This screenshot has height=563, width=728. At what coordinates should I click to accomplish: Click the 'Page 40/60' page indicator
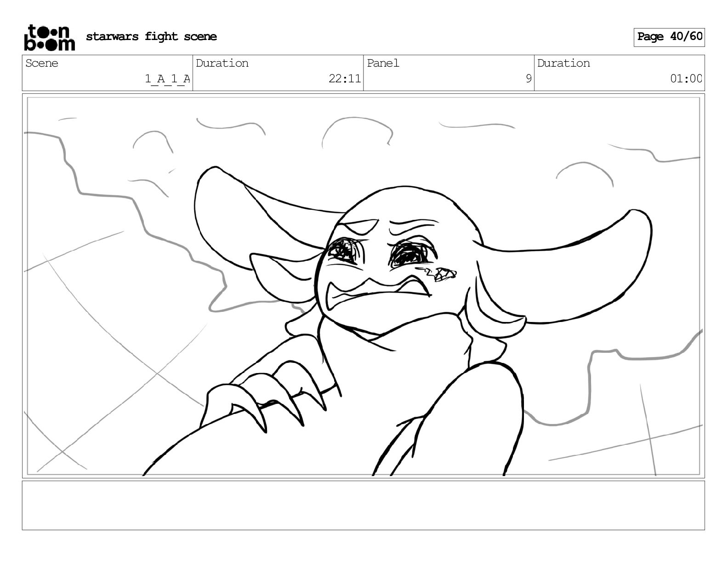pyautogui.click(x=669, y=37)
